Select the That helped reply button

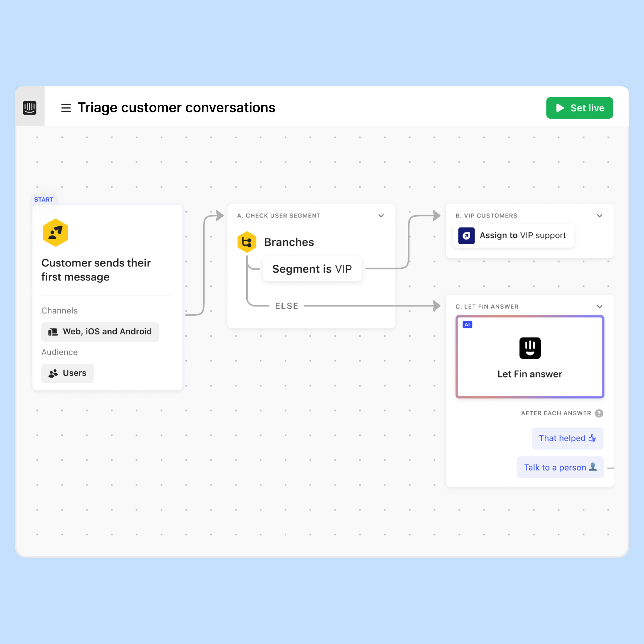567,438
